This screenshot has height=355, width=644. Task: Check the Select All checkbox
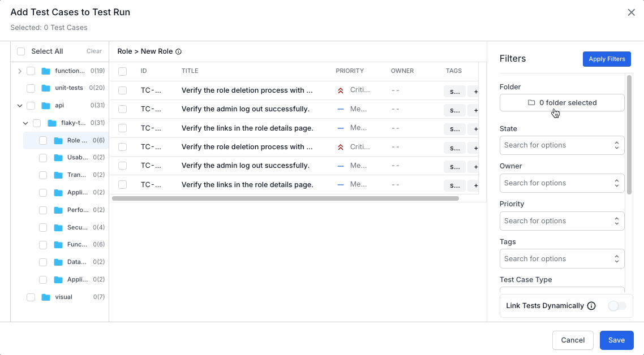pyautogui.click(x=21, y=51)
